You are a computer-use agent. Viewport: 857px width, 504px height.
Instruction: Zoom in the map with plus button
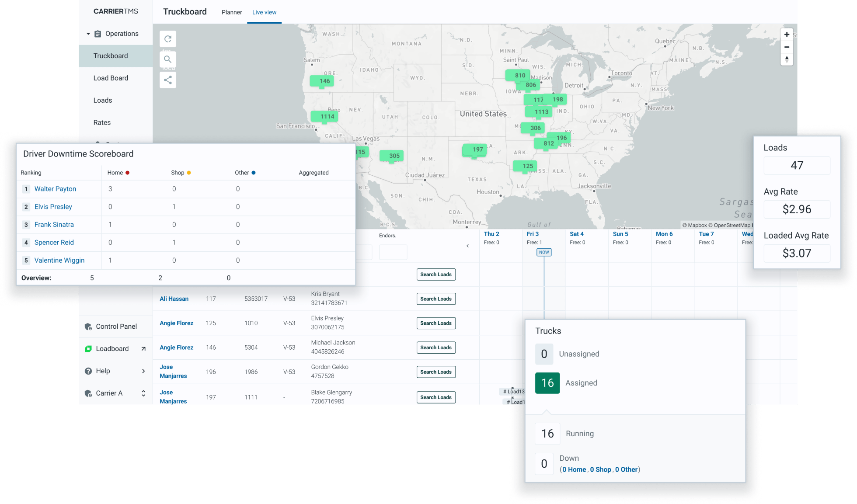pyautogui.click(x=787, y=35)
